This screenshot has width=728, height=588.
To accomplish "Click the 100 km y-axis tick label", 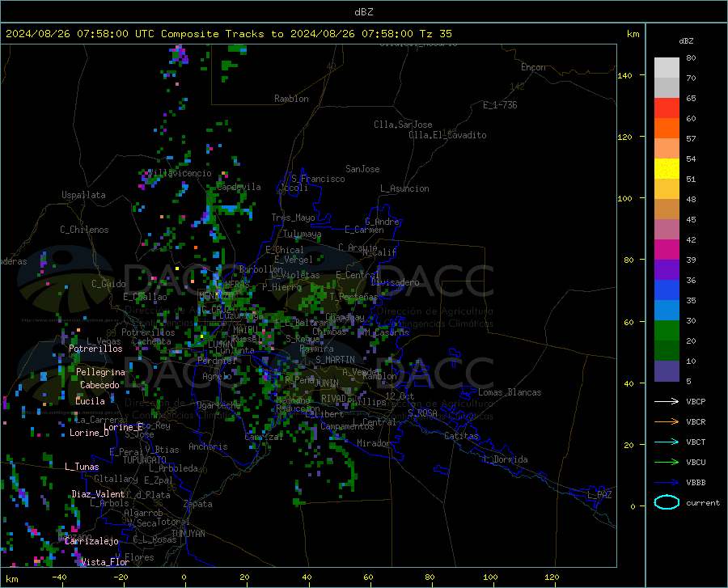I will click(624, 198).
